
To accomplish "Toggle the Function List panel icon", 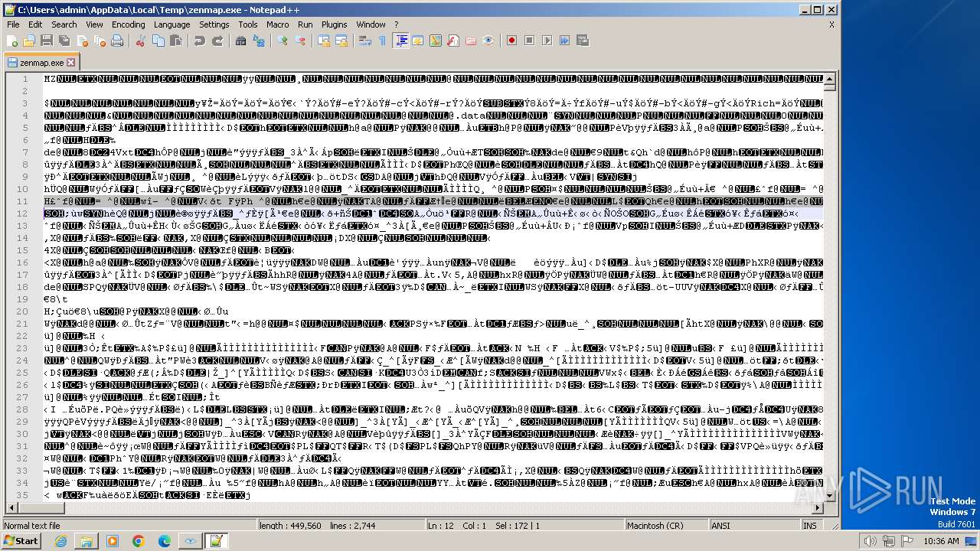I will click(453, 41).
